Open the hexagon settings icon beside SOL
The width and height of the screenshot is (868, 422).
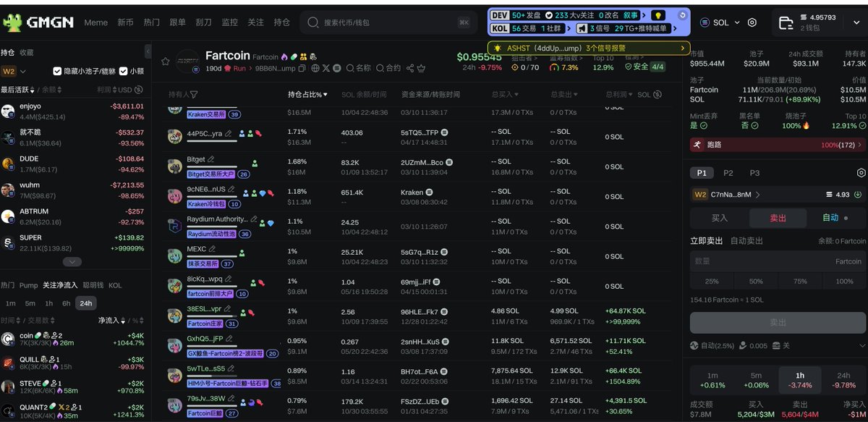pyautogui.click(x=752, y=22)
